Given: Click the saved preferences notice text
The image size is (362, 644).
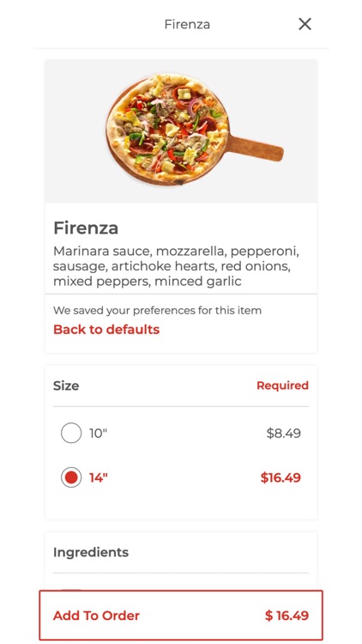Looking at the screenshot, I should [x=157, y=310].
